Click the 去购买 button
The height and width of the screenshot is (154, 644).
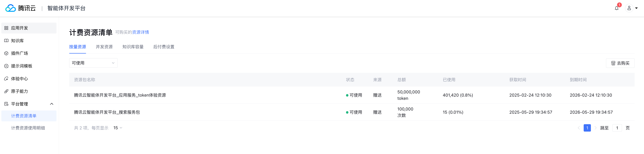(620, 63)
